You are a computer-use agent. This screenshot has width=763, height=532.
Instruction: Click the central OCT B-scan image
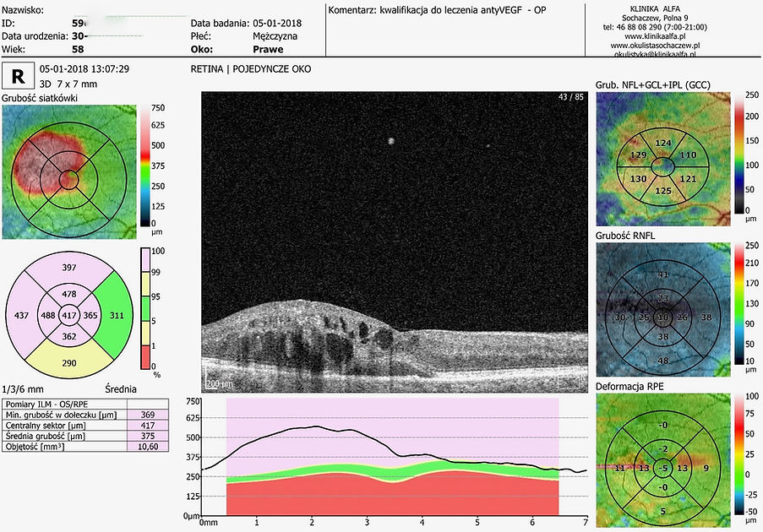pyautogui.click(x=394, y=242)
